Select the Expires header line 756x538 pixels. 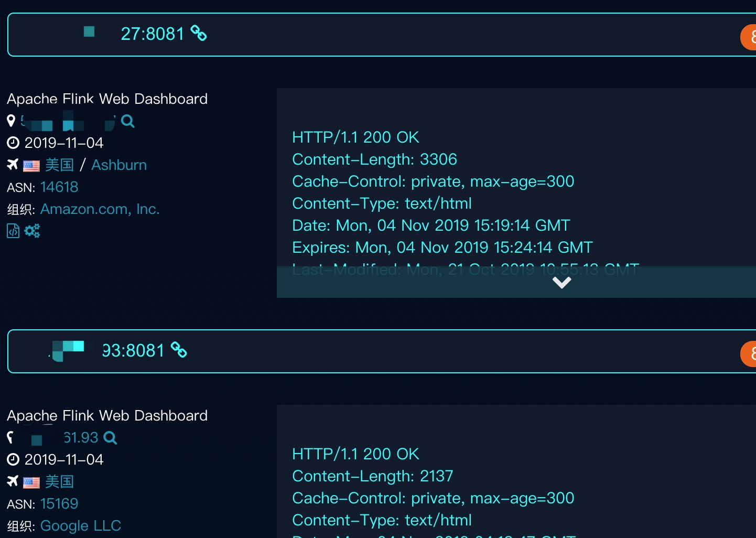click(x=442, y=247)
